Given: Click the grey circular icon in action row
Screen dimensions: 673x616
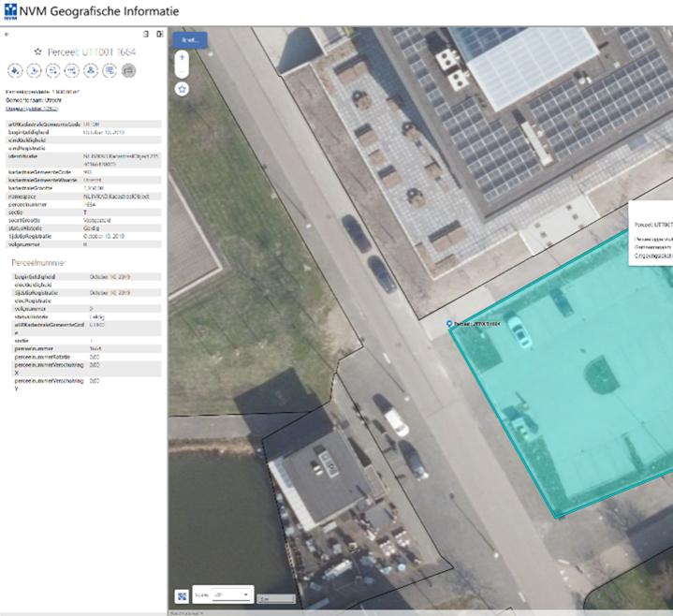Looking at the screenshot, I should pos(128,70).
